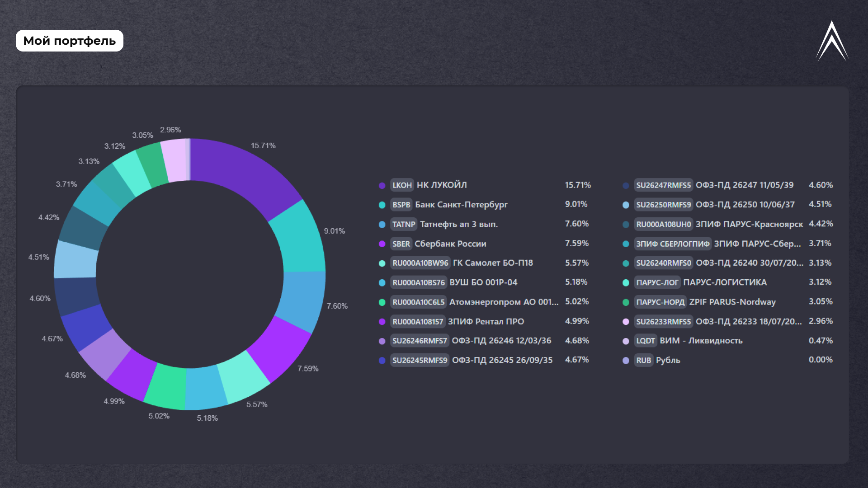Image resolution: width=868 pixels, height=488 pixels.
Task: Click the 0.47% value in the legend
Action: click(x=821, y=341)
